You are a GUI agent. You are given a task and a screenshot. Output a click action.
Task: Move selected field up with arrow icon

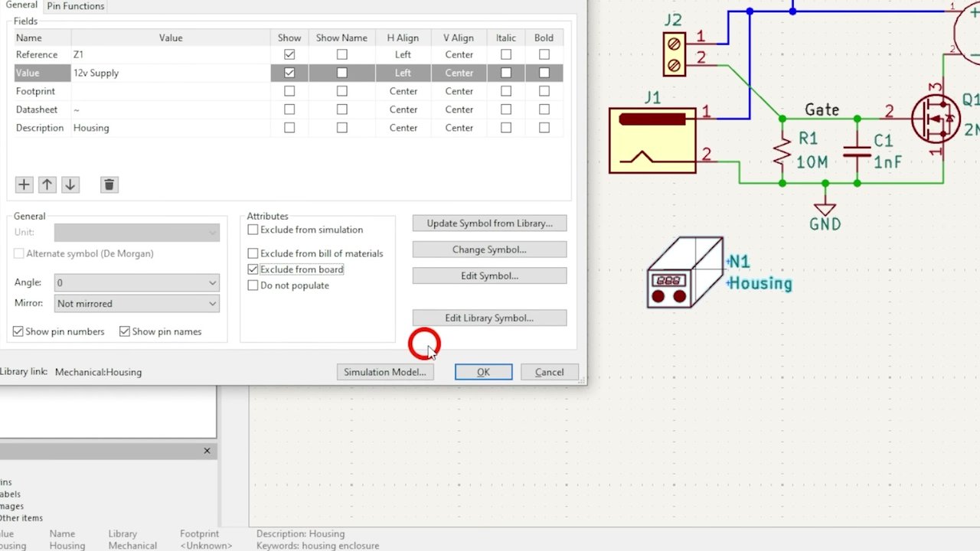click(x=47, y=184)
